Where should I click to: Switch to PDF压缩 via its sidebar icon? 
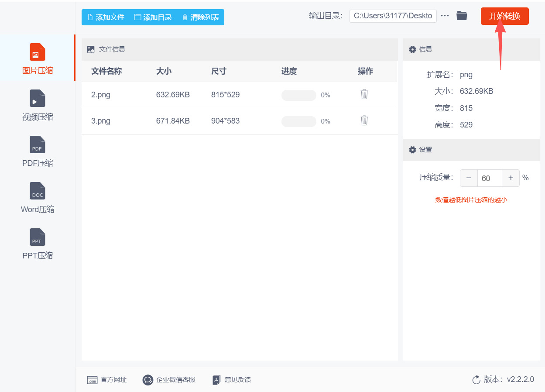pos(37,144)
